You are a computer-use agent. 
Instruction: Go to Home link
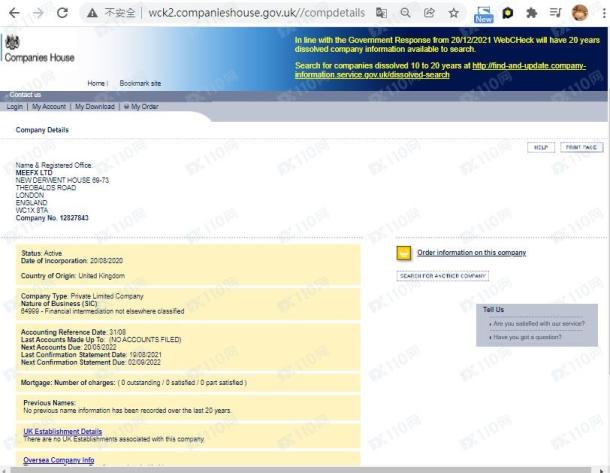[96, 83]
